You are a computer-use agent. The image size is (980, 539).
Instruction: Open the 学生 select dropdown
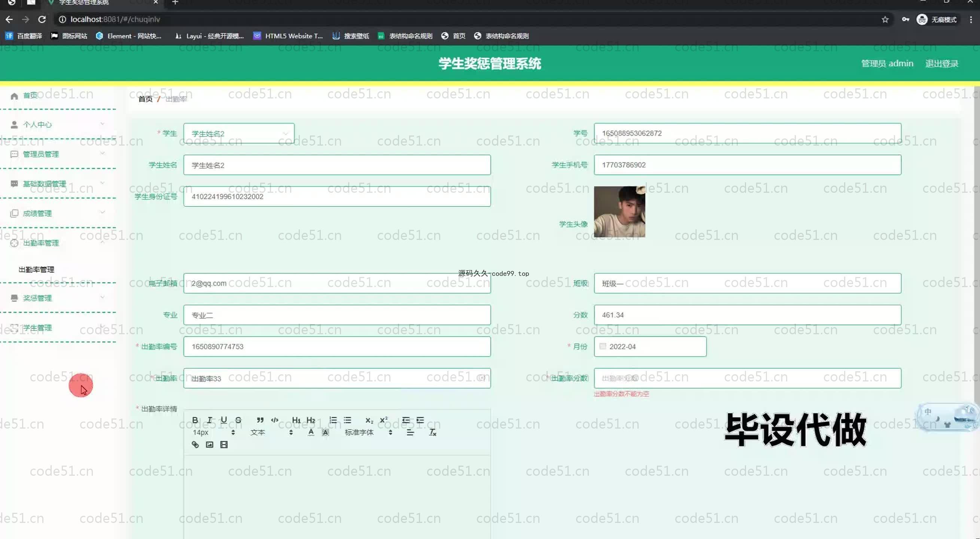pos(238,134)
